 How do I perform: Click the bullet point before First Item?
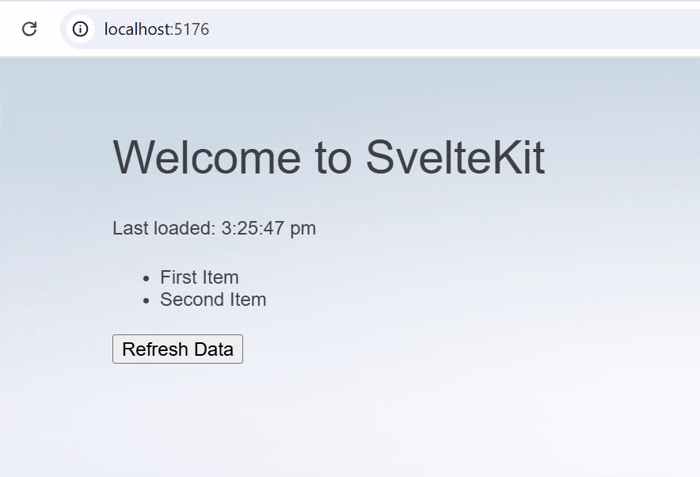pos(146,278)
